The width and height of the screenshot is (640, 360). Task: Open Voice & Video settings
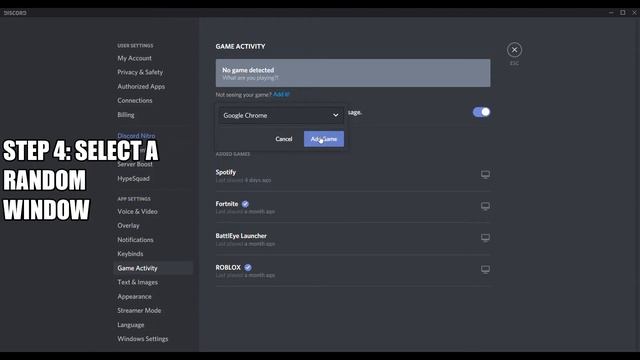(x=137, y=211)
